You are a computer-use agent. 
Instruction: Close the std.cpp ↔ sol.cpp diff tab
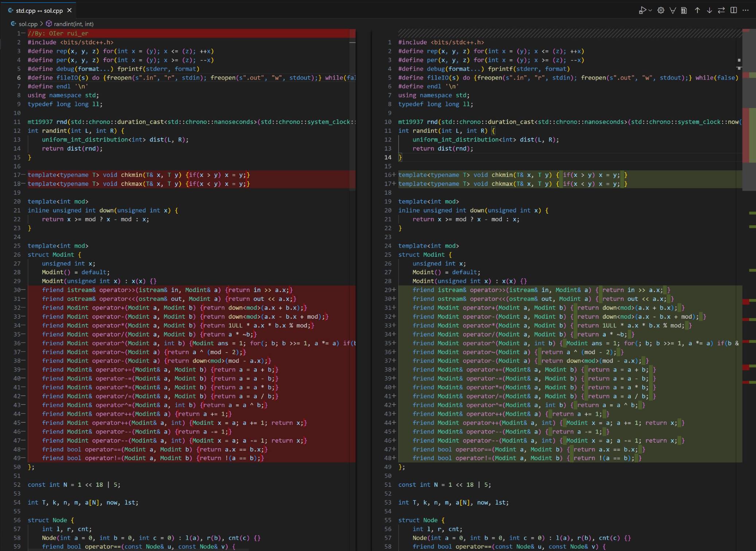click(69, 11)
